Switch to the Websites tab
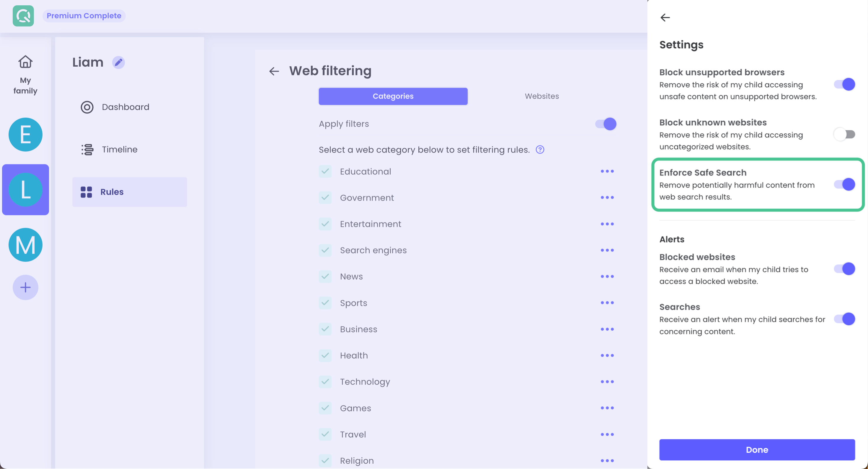 [x=541, y=96]
